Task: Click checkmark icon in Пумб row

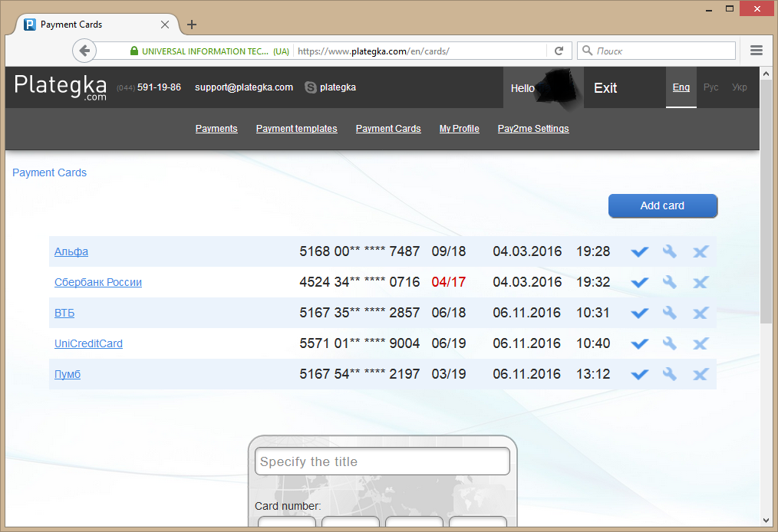Action: tap(640, 374)
